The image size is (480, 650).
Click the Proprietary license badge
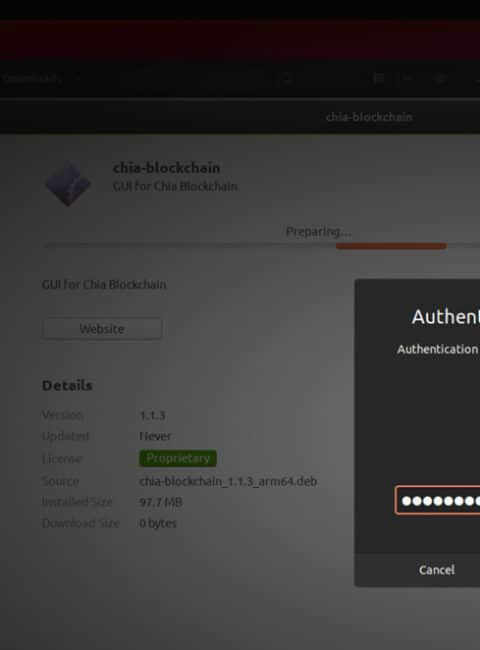[178, 458]
